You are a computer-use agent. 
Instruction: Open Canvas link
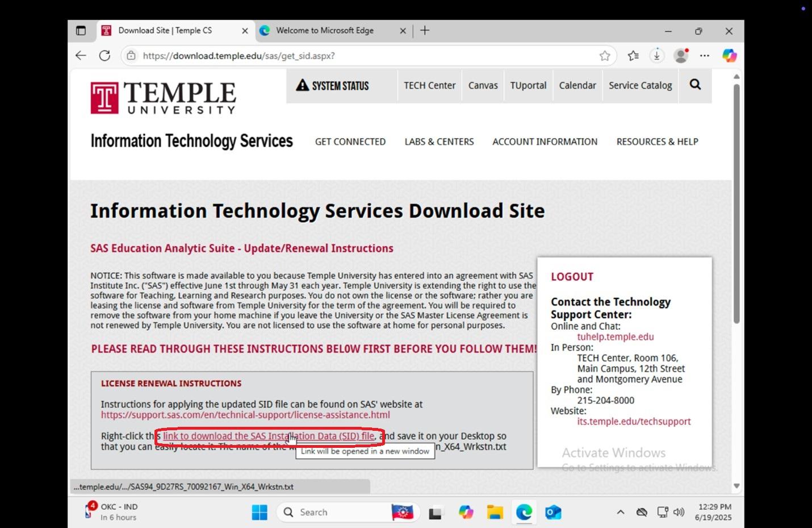point(483,86)
